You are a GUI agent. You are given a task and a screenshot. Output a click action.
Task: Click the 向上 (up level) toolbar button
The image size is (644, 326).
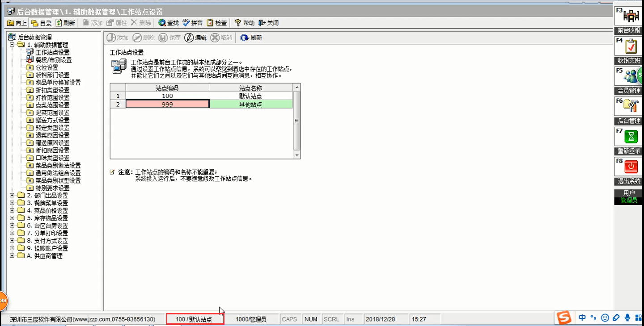(17, 23)
